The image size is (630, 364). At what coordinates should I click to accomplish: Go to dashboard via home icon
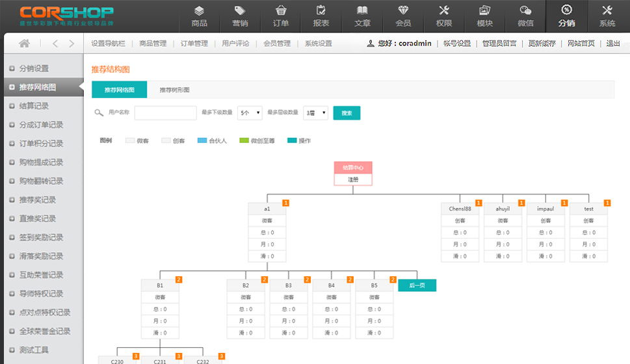pos(24,44)
